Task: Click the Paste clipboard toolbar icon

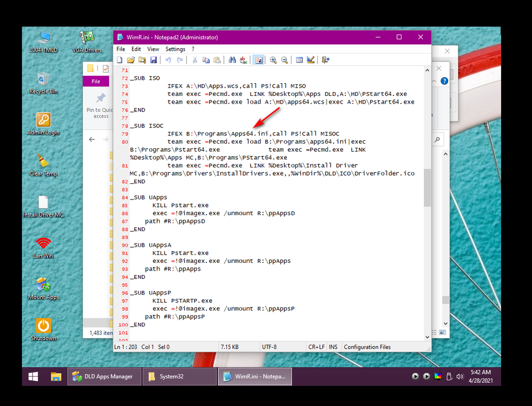Action: point(217,60)
